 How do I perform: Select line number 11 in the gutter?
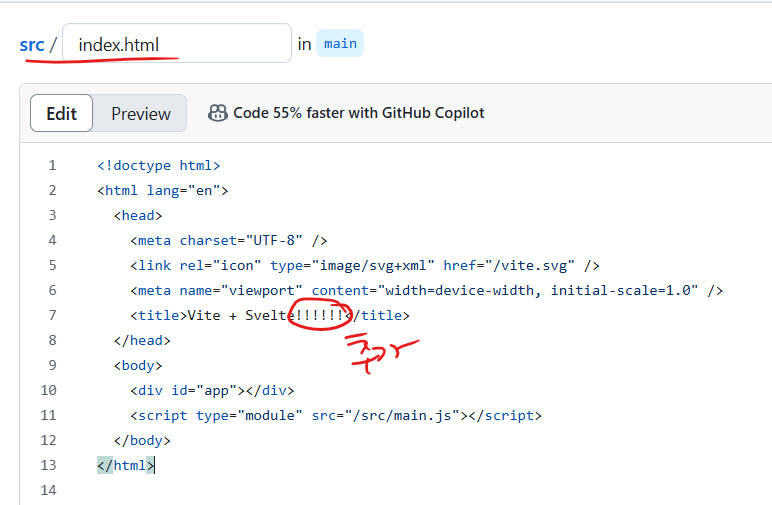(48, 415)
